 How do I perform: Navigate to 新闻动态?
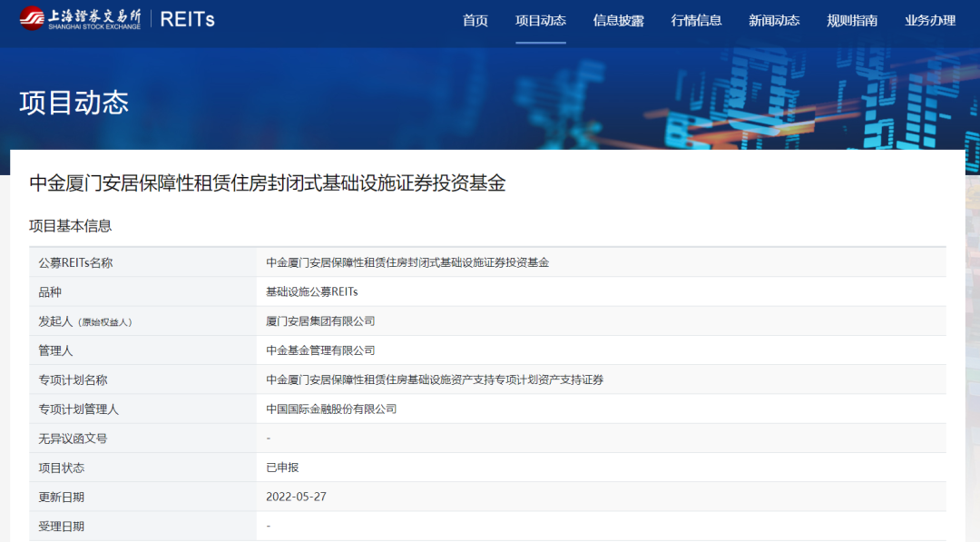point(774,21)
